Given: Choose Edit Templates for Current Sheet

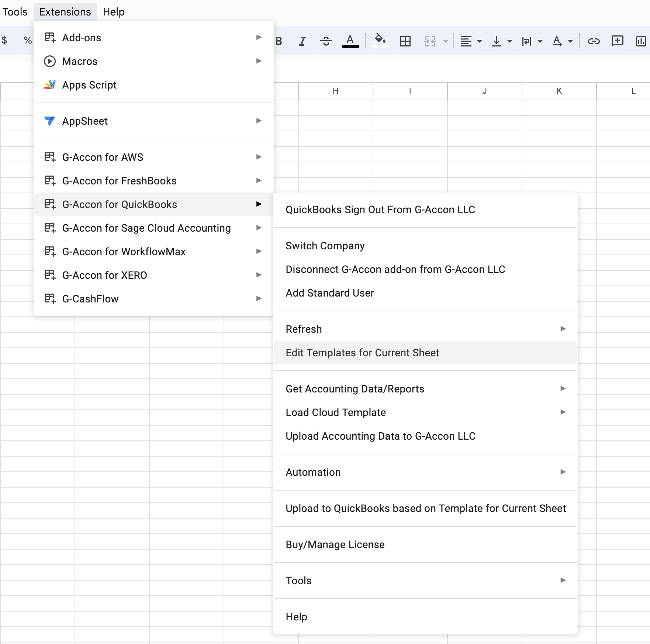Looking at the screenshot, I should coord(426,353).
